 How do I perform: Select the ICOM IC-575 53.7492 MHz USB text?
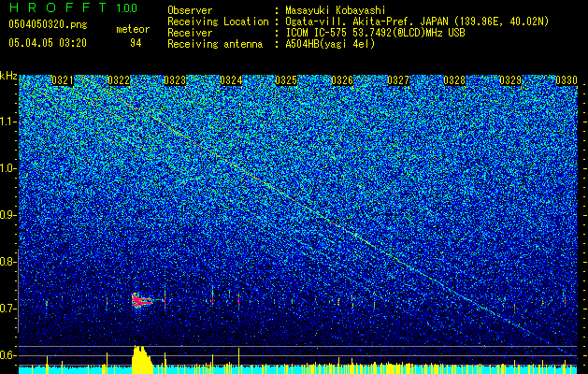[x=375, y=33]
